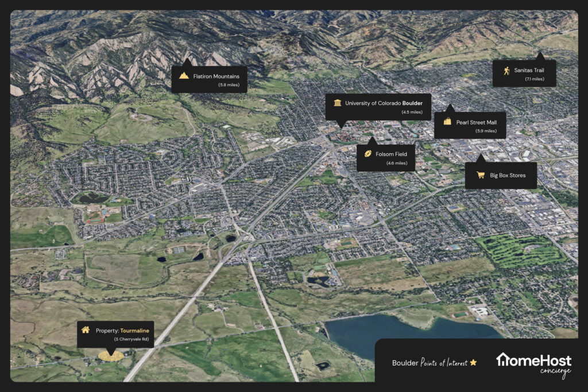Select the Flatiron Mountains 5.8 miles distance text
Screen dimensions: 588x392
tap(224, 85)
